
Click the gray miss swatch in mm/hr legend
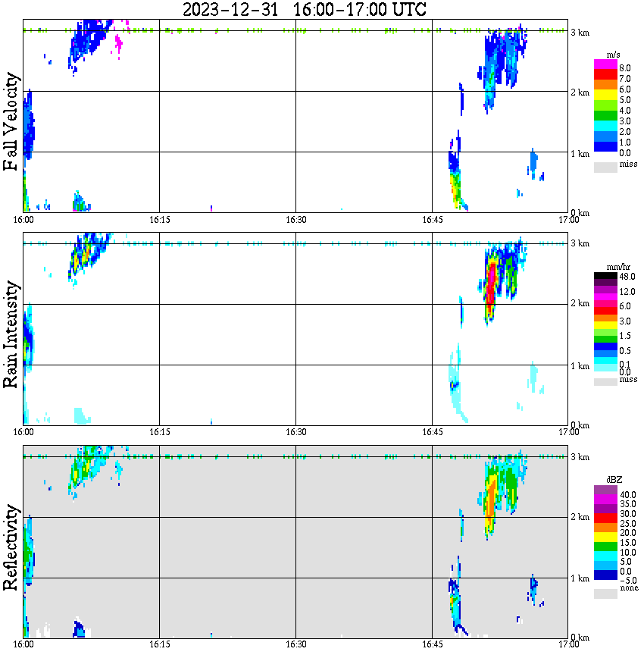(605, 382)
